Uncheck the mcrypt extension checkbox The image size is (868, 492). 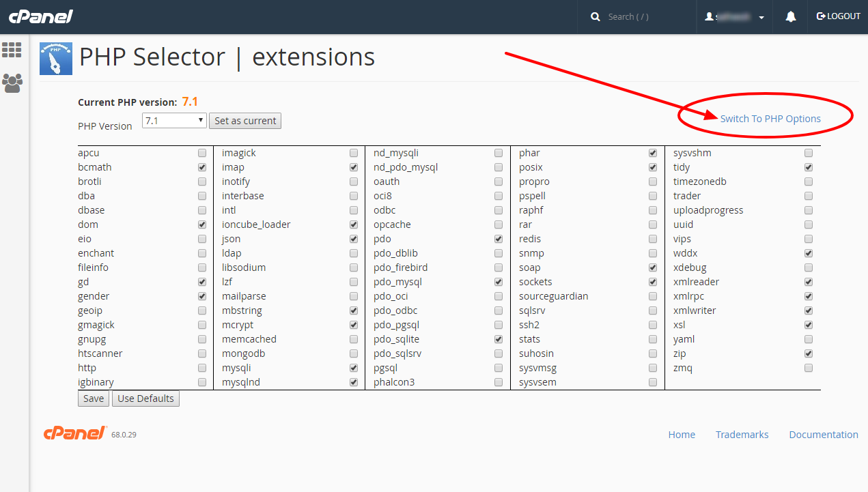[354, 325]
